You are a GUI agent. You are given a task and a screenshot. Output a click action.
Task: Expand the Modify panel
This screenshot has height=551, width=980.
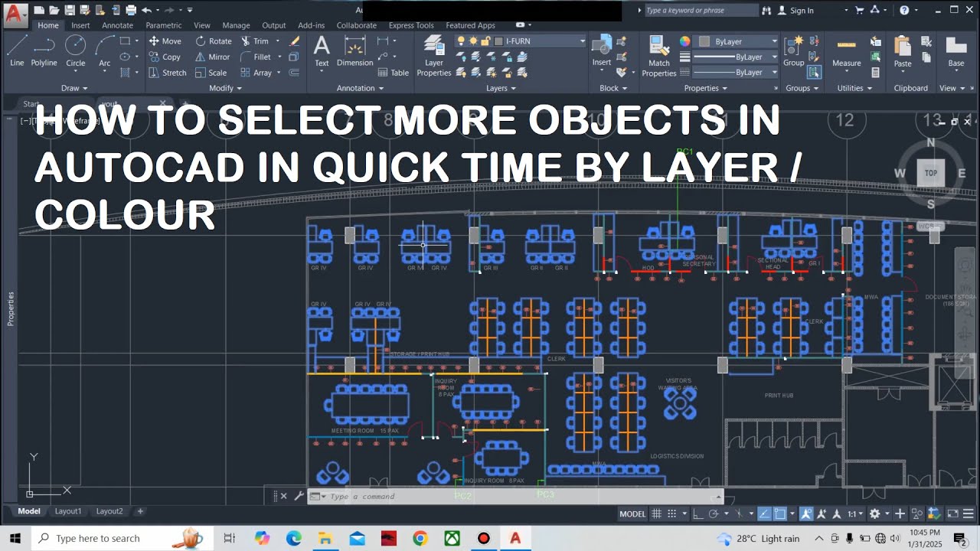pos(227,88)
